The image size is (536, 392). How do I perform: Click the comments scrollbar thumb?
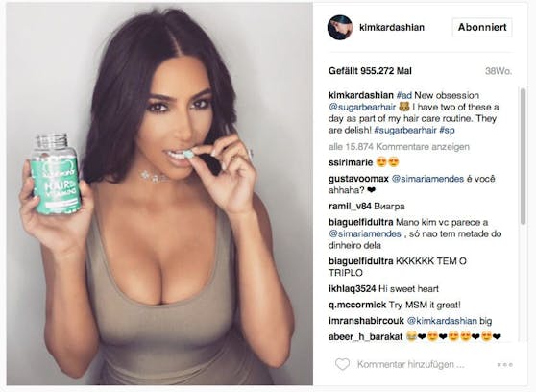523,157
